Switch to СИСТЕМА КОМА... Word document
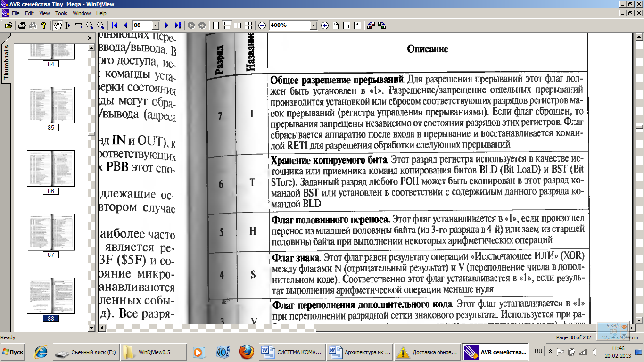644x362 pixels. click(x=292, y=352)
